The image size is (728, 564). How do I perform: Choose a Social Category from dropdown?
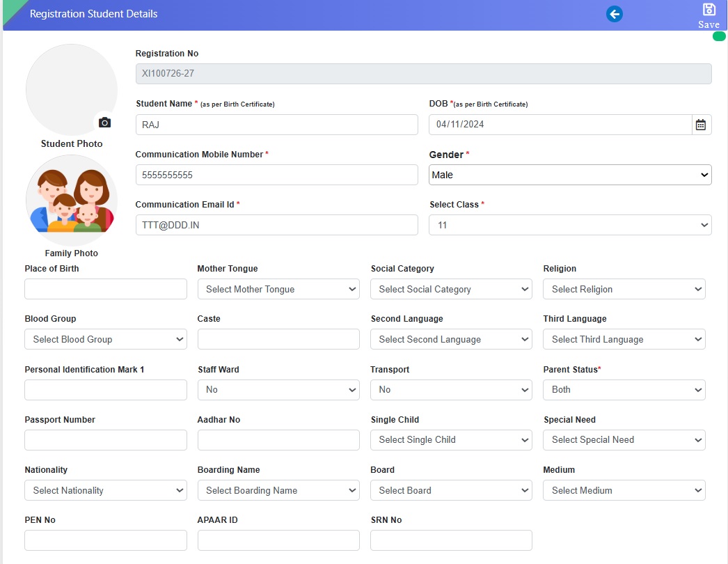click(451, 289)
